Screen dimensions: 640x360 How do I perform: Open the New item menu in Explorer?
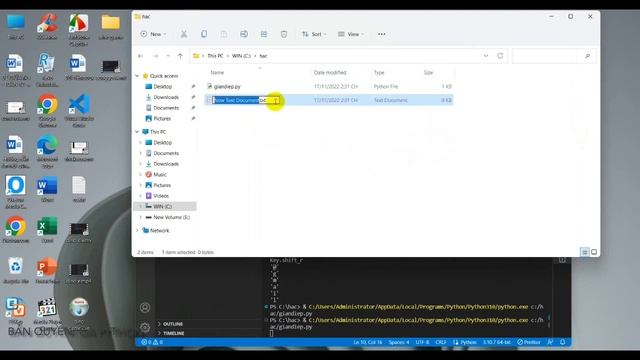[x=153, y=34]
